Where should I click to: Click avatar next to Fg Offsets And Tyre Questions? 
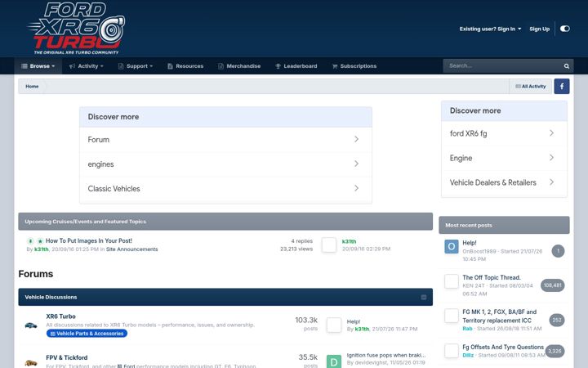[452, 351]
